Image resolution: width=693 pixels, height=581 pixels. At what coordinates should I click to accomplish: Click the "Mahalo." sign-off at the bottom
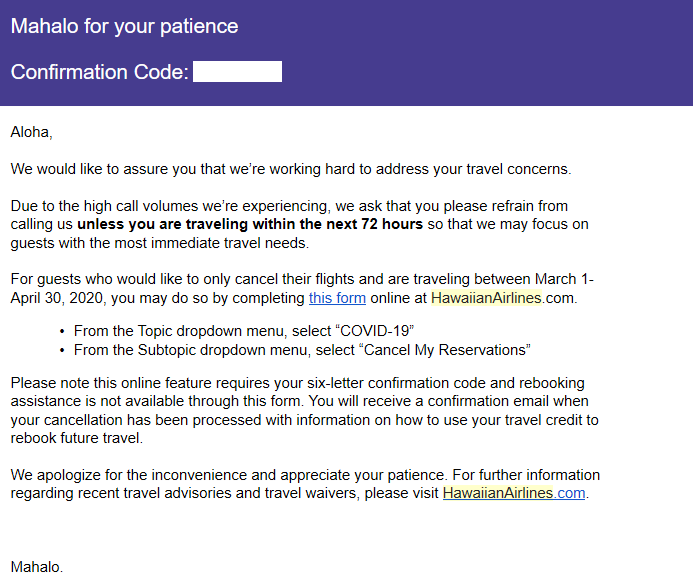37,567
